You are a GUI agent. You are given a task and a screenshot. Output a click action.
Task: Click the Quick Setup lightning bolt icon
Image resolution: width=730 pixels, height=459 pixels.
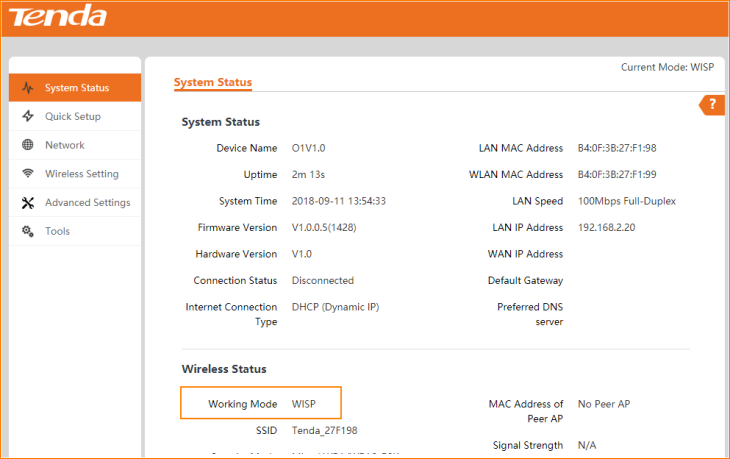tap(27, 117)
